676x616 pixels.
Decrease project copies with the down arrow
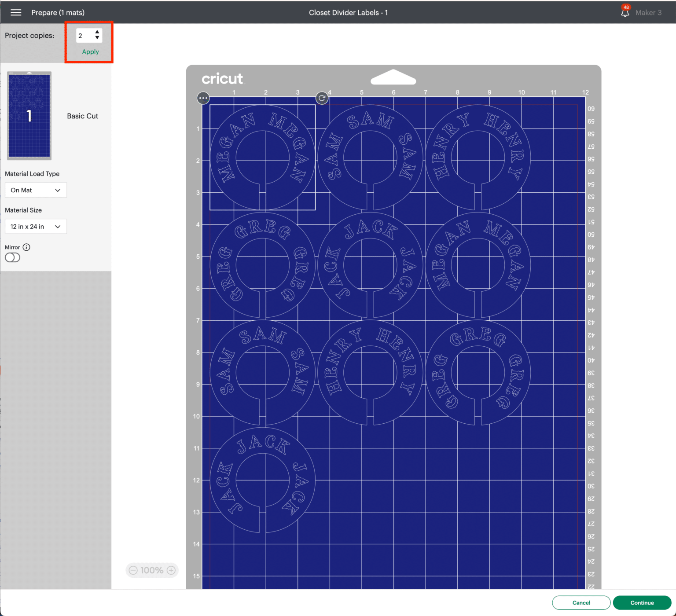click(x=97, y=38)
